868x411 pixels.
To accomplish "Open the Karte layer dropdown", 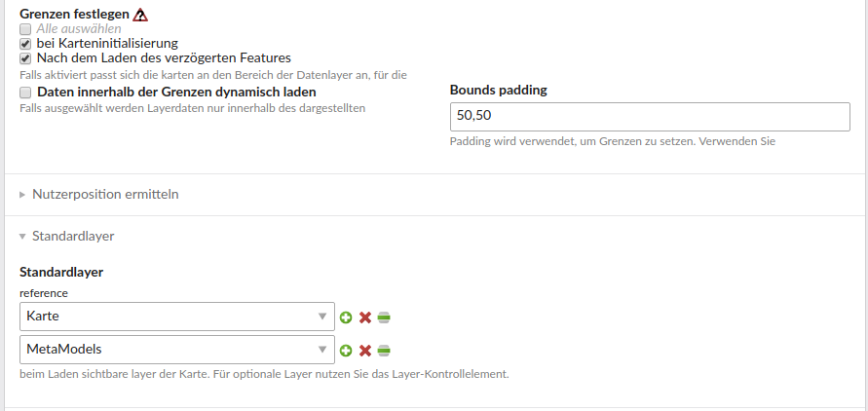I will point(177,317).
